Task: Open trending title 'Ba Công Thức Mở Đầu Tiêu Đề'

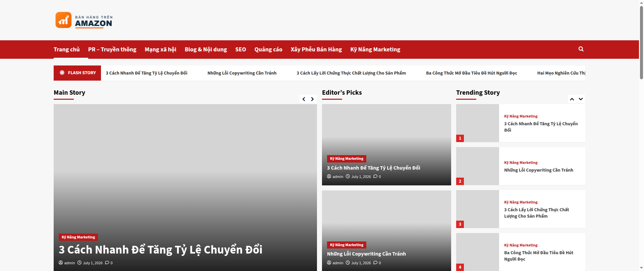Action: 539,256
